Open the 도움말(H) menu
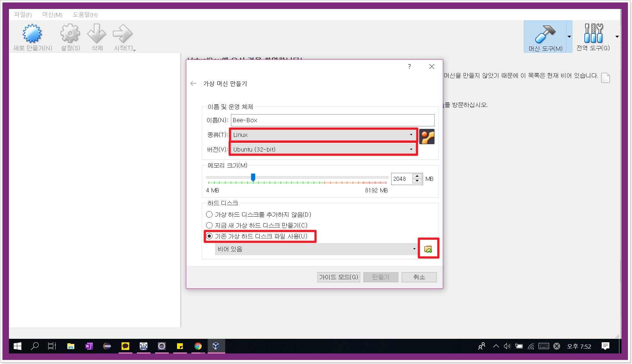The image size is (632, 364). pos(85,15)
